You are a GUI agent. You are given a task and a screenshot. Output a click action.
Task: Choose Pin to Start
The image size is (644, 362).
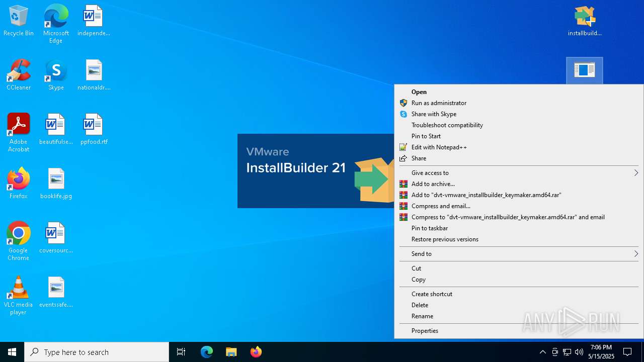519,136
